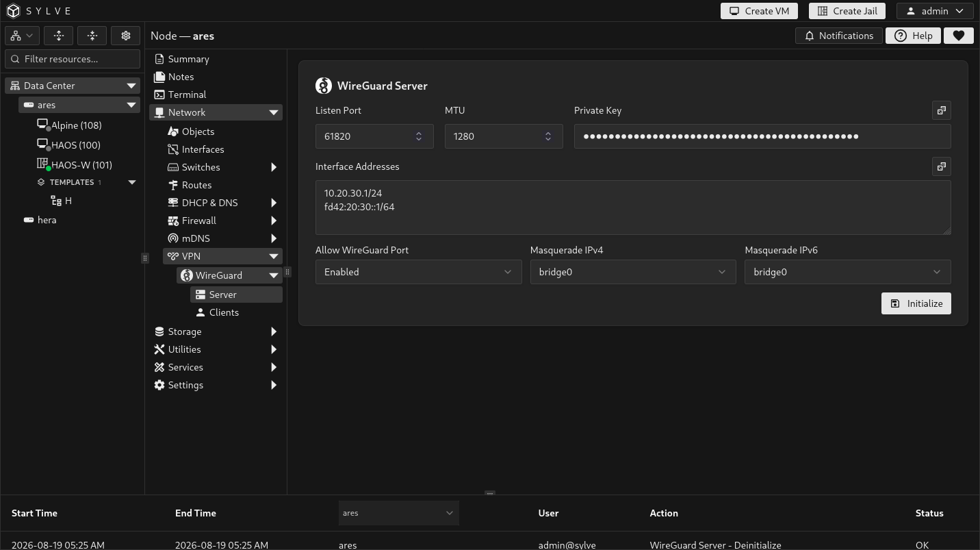Screen dimensions: 980x550
Task: Collapse the VPN section arrow
Action: (x=274, y=256)
